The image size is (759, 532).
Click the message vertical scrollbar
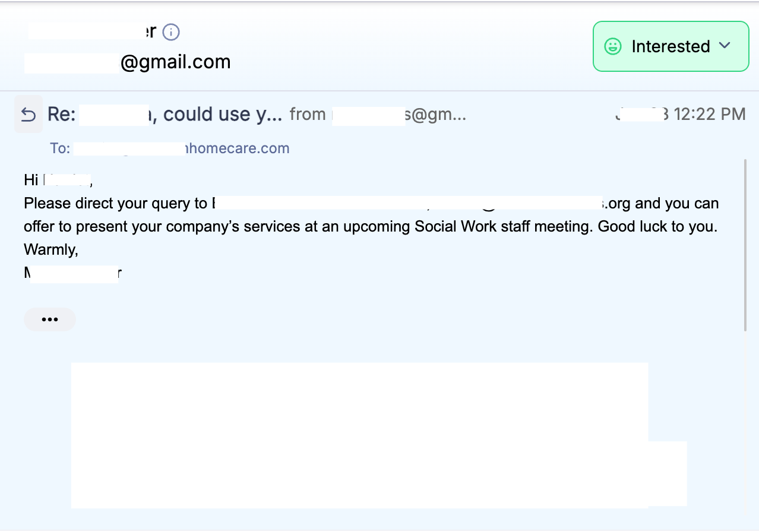[745, 243]
